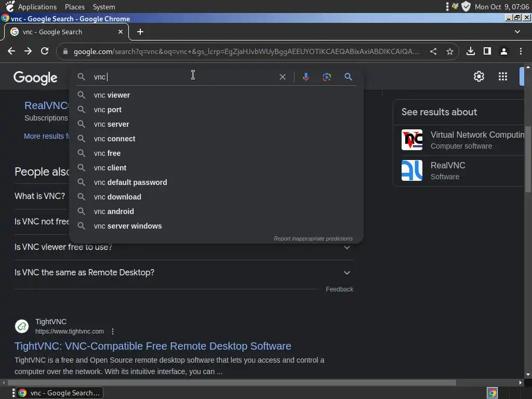Submit search with the blue magnifier
The width and height of the screenshot is (532, 399).
348,77
